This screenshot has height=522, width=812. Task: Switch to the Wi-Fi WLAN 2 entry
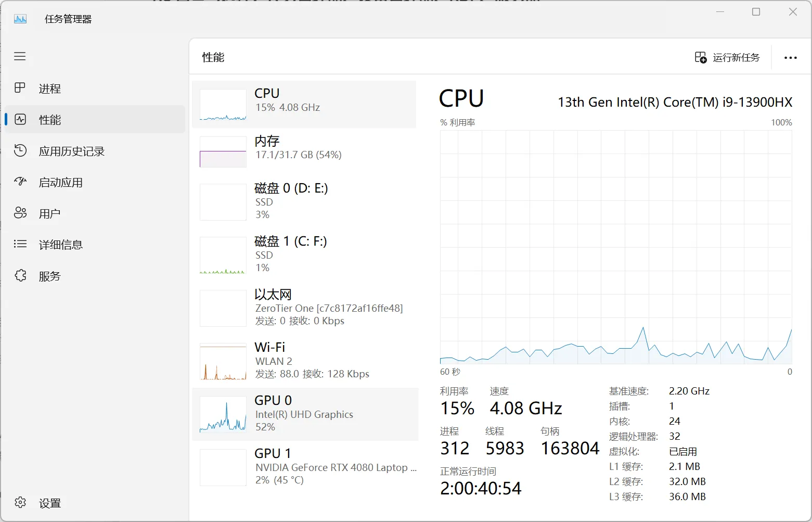[x=304, y=361]
